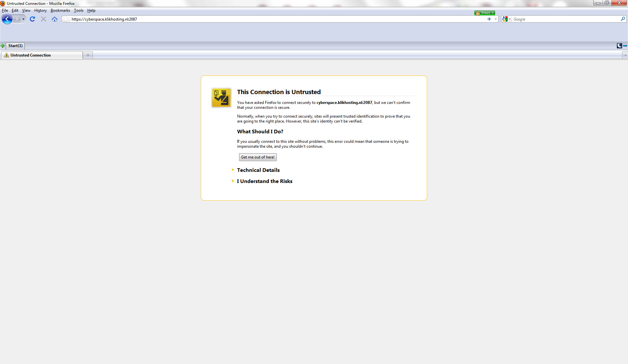
Task: Open the Bookmarks menu
Action: (60, 10)
